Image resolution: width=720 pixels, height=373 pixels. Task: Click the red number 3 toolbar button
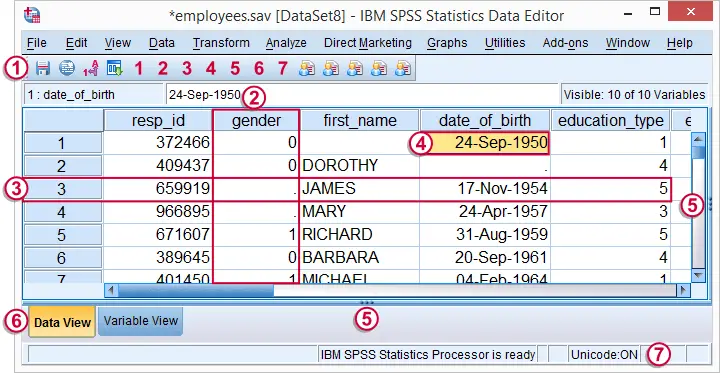[186, 69]
